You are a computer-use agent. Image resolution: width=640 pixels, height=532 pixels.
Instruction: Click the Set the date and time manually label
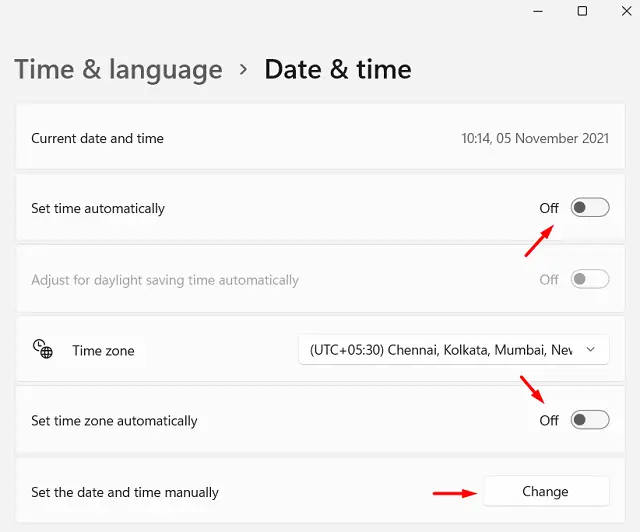point(125,492)
